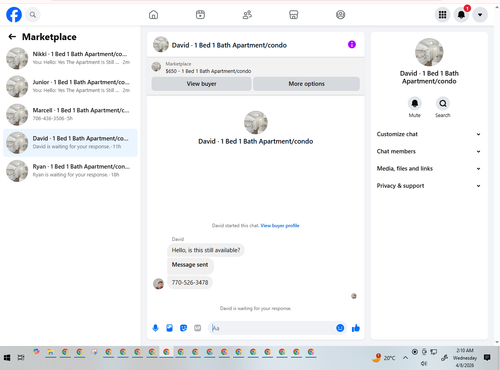The width and height of the screenshot is (500, 370).
Task: Open Marcell's apartment conversation
Action: point(70,114)
